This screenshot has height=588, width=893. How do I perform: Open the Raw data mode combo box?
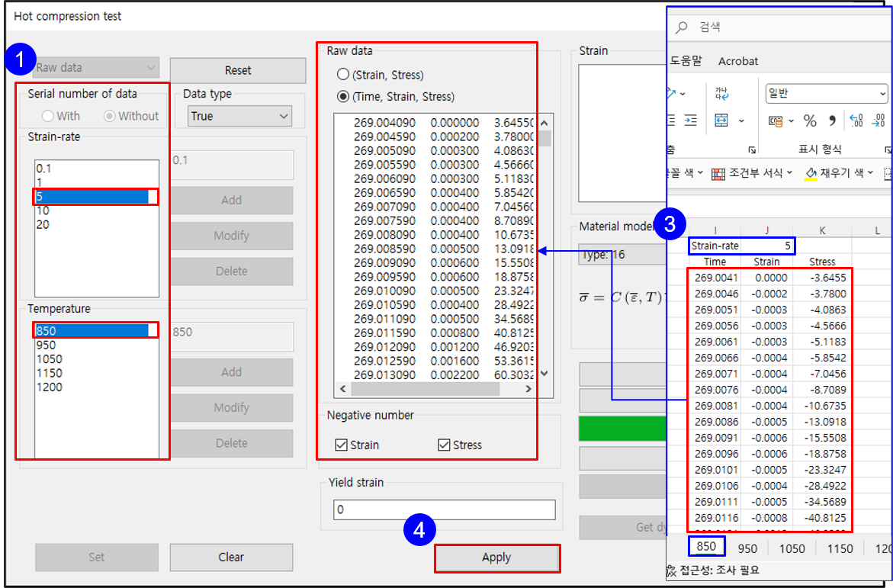[x=95, y=67]
